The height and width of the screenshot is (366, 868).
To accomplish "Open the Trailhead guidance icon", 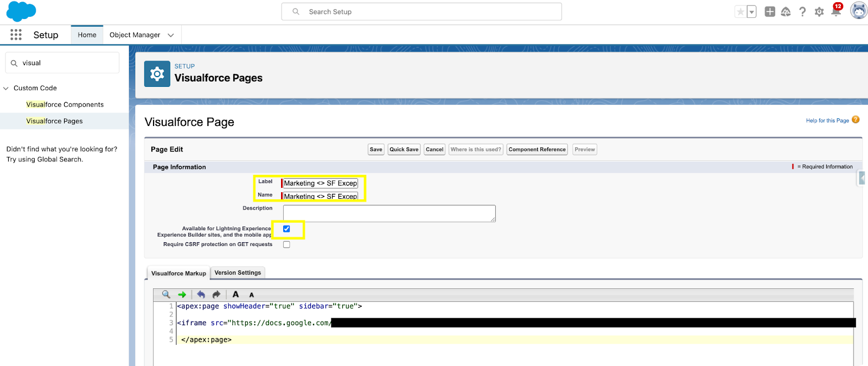I will 786,11.
